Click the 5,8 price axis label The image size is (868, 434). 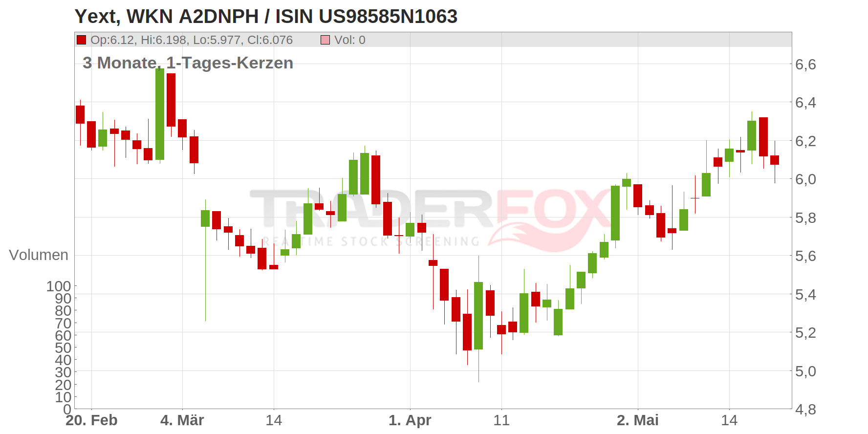[x=805, y=218]
